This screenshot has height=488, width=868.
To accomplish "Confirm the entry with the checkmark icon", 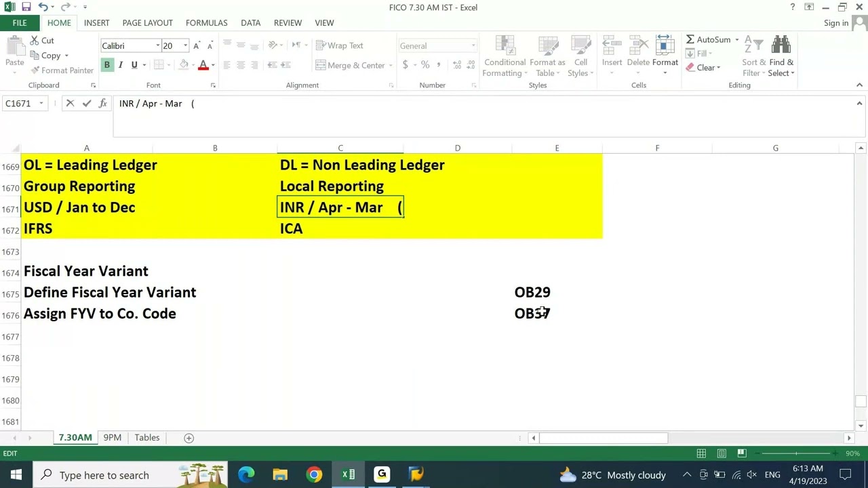I will coord(86,103).
